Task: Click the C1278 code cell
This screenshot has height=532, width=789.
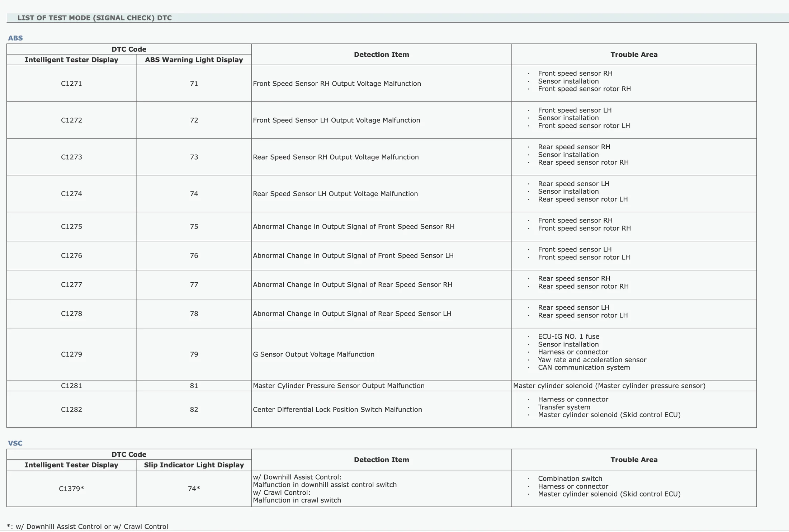Action: coord(71,314)
